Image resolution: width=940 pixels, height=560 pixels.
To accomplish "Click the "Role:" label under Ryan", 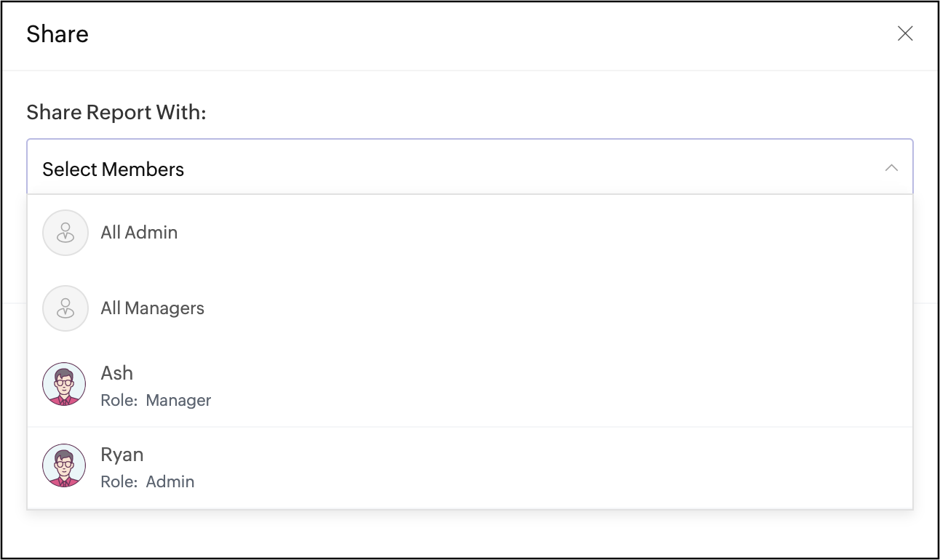I will (119, 482).
